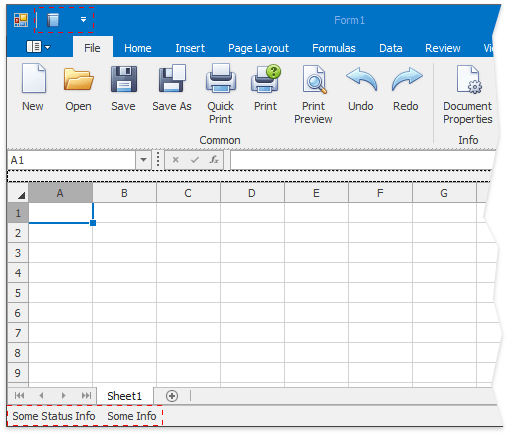Expand the Name Box dropdown arrow
This screenshot has width=510, height=435.
(143, 160)
